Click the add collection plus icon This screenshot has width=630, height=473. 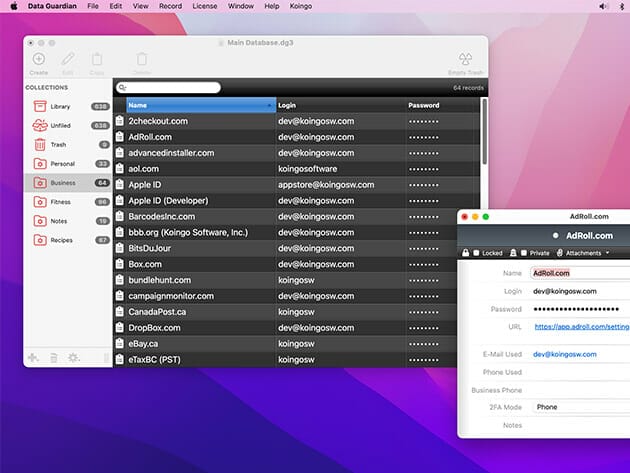click(x=33, y=357)
